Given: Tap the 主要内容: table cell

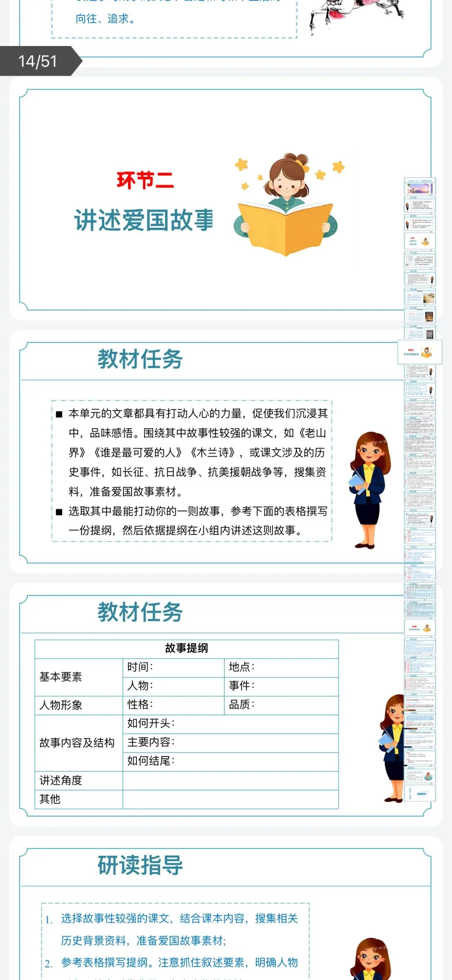Looking at the screenshot, I should [231, 743].
